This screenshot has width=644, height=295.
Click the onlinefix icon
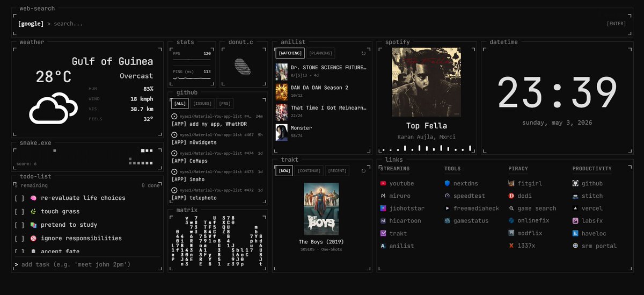[x=511, y=221]
